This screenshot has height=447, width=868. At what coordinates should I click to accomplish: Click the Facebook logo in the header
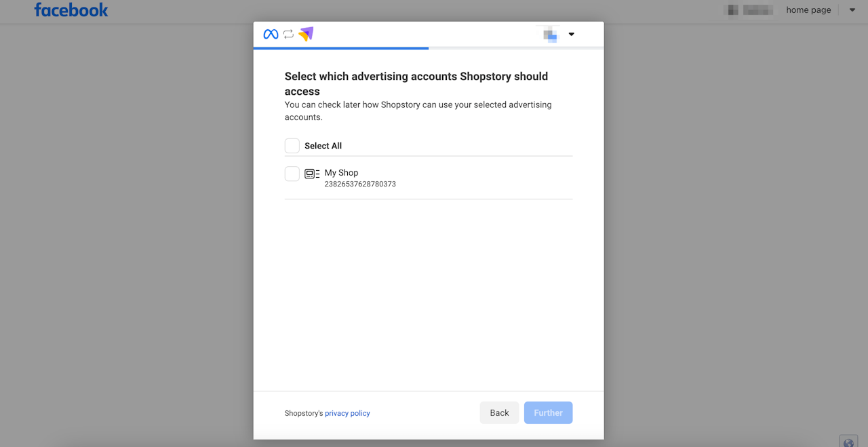[71, 10]
